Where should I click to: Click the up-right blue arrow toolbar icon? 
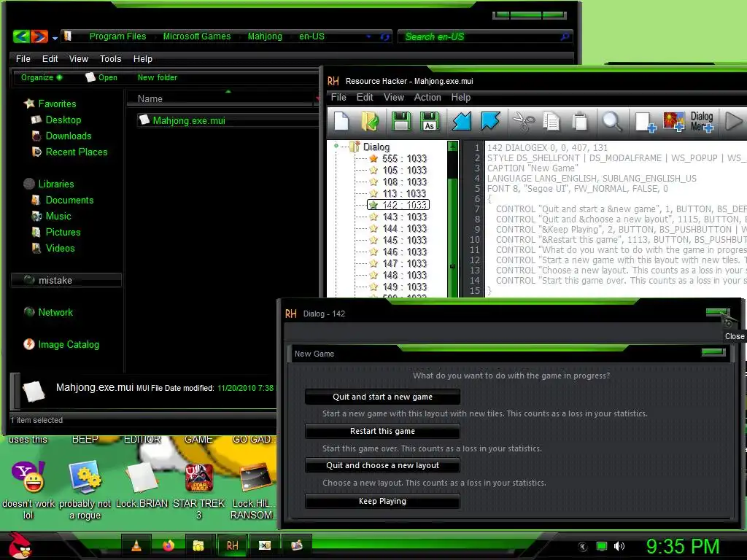click(x=490, y=121)
